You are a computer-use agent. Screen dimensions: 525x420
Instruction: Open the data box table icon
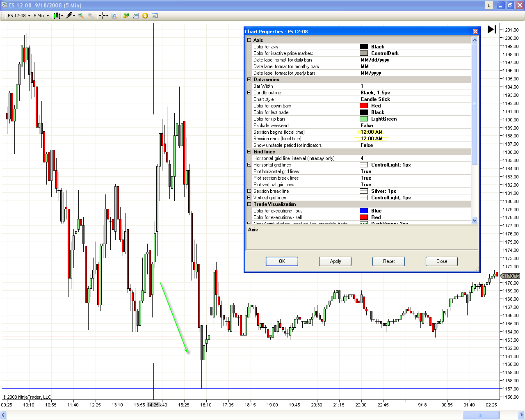coord(155,16)
